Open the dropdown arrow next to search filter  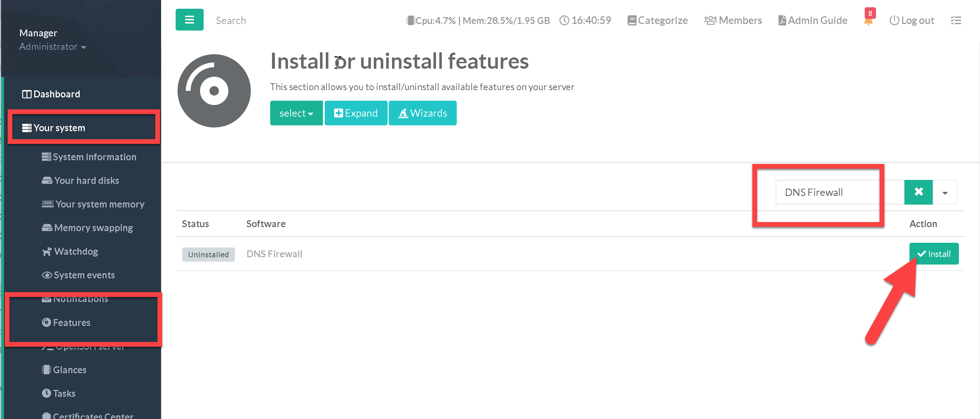[x=945, y=193]
